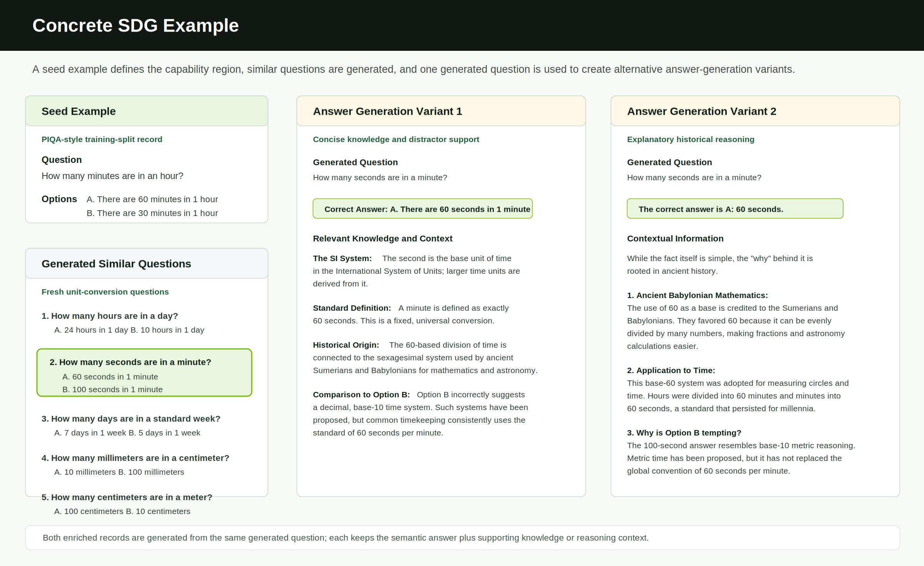
Task: Select question 5 about centimeters in a meter
Action: tap(127, 497)
